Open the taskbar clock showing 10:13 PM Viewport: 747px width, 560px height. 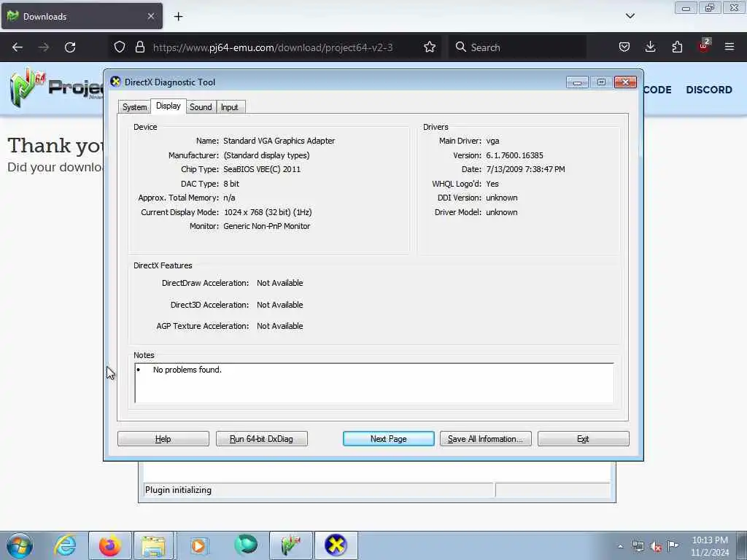point(710,546)
